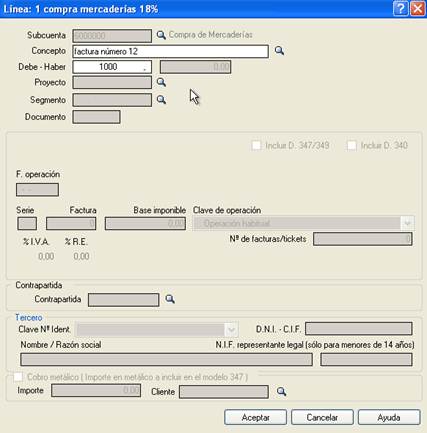Enable the Cobro metálico checkbox
This screenshot has height=433, width=427.
pos(18,377)
